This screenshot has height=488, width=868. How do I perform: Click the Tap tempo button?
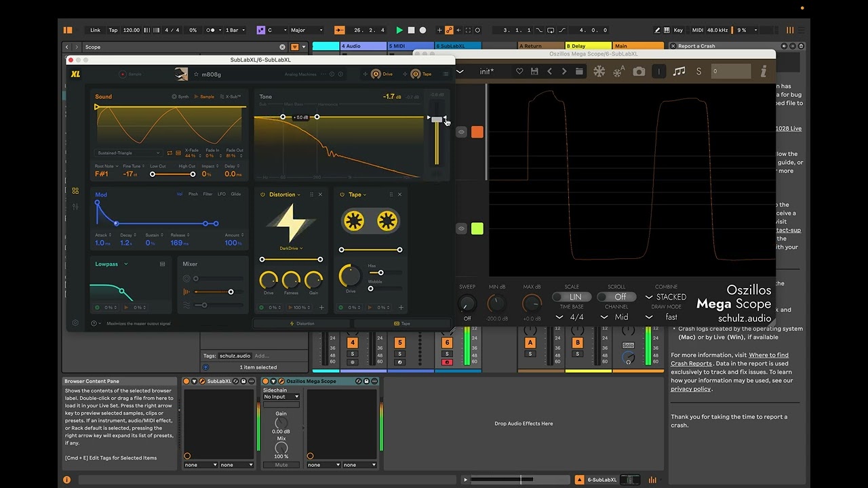click(x=113, y=30)
